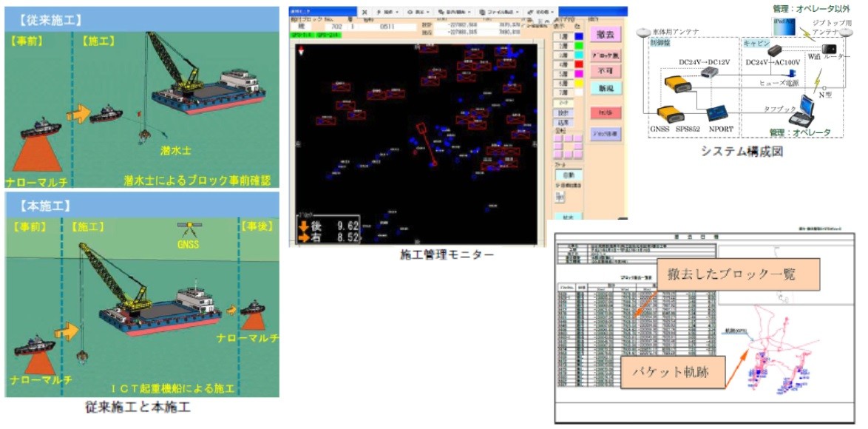This screenshot has width=868, height=429.
Task: Toggle display of layer 5層
Action: click(x=563, y=74)
